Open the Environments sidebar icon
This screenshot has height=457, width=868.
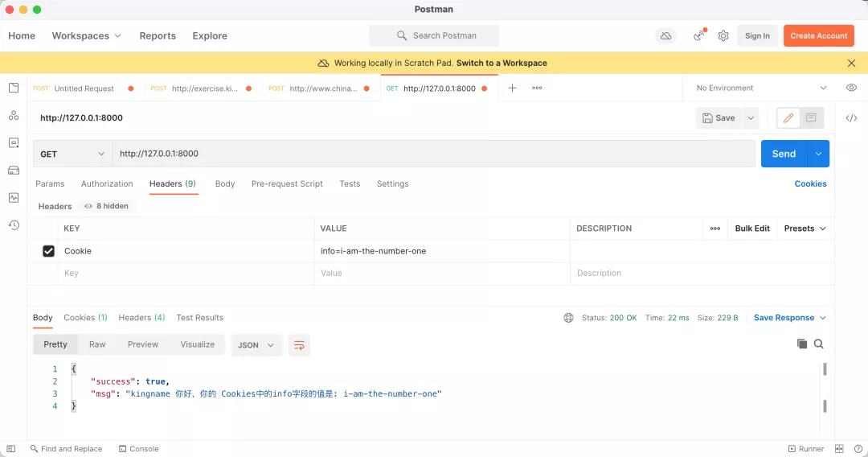coord(14,143)
